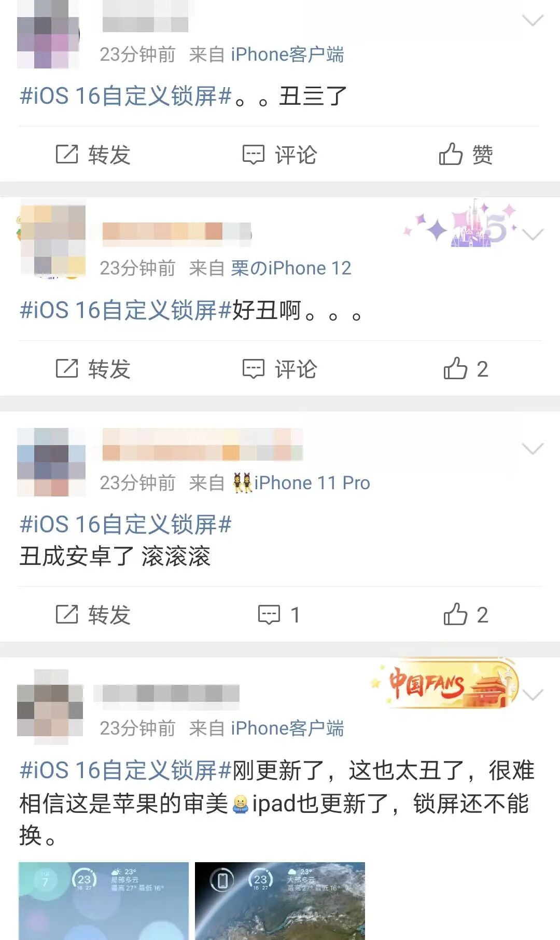Open the single comment on 丑成安卓了 post
The width and height of the screenshot is (560, 940).
pyautogui.click(x=279, y=615)
